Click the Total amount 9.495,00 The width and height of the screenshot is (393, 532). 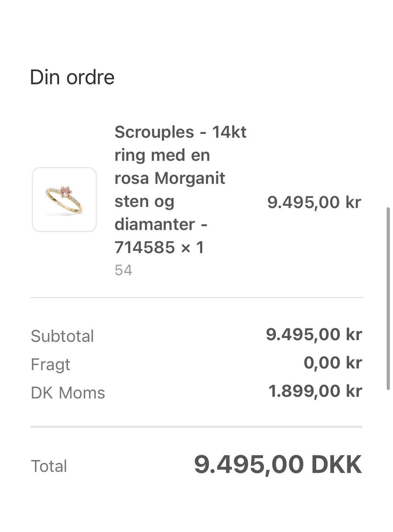coord(248,465)
